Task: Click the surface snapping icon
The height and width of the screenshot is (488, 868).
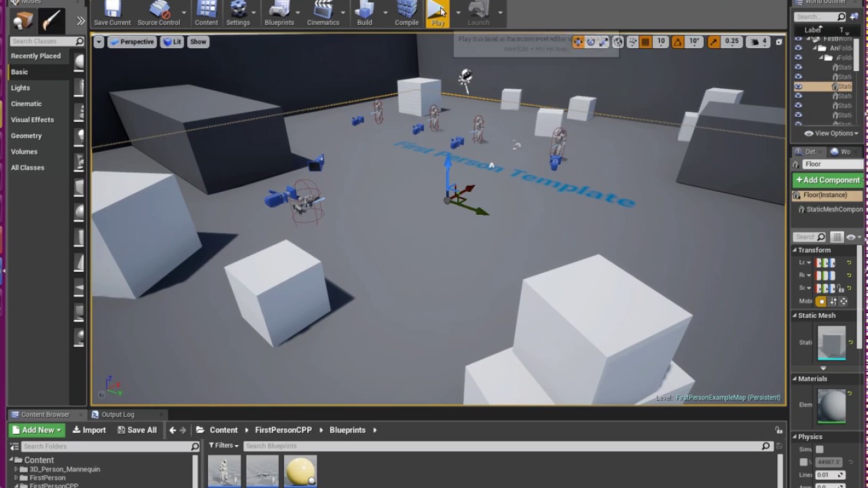Action: point(632,42)
